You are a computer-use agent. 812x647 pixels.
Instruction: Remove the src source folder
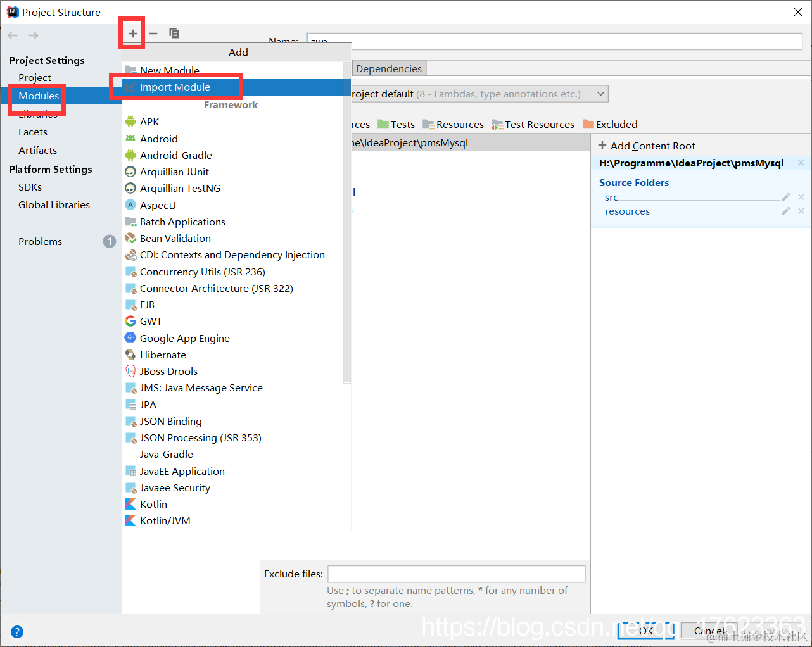tap(801, 197)
